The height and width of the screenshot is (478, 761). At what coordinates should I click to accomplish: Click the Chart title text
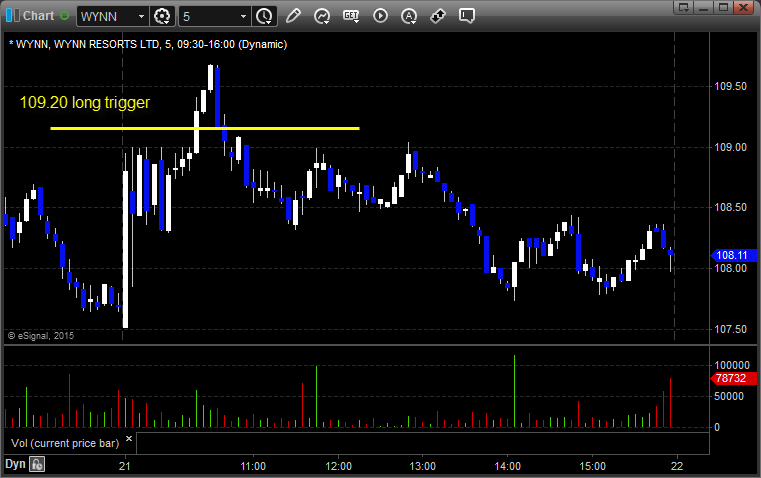38,16
